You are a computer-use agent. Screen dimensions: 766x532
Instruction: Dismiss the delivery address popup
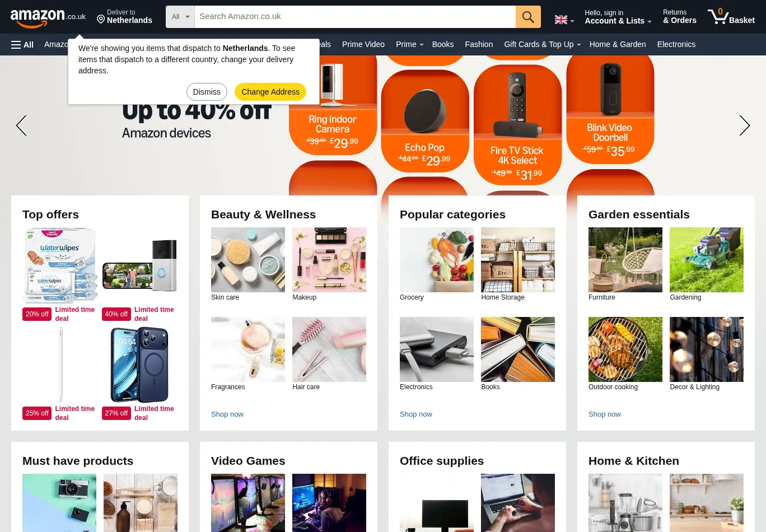[207, 92]
